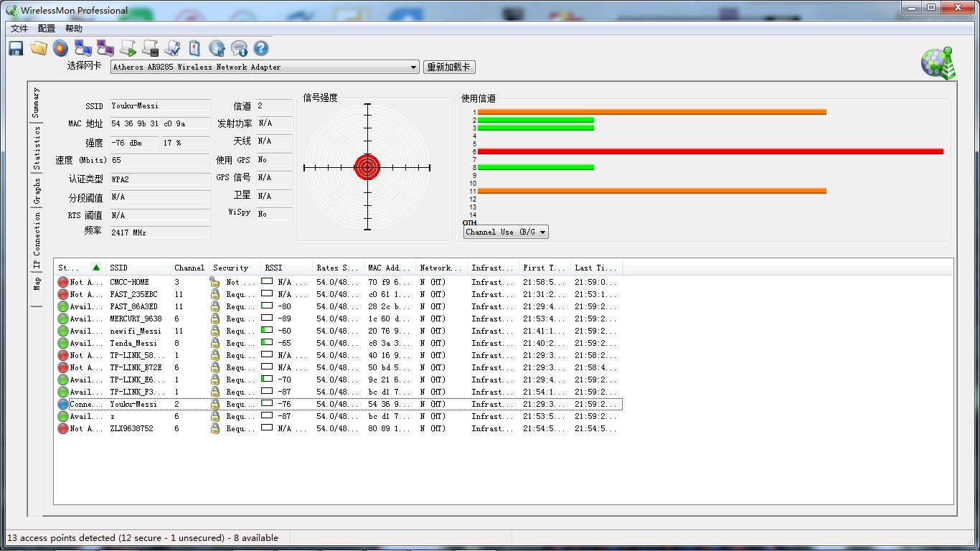Click the save floppy disk icon

[x=16, y=48]
